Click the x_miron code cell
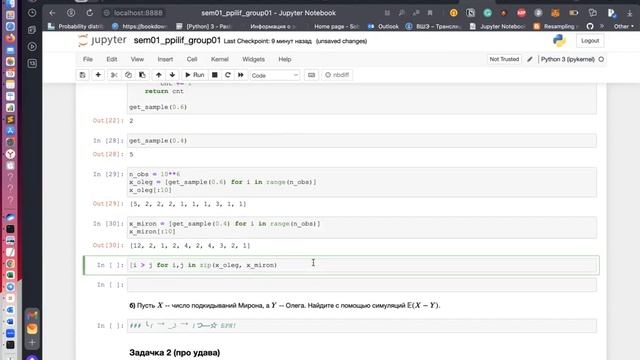 [362, 228]
